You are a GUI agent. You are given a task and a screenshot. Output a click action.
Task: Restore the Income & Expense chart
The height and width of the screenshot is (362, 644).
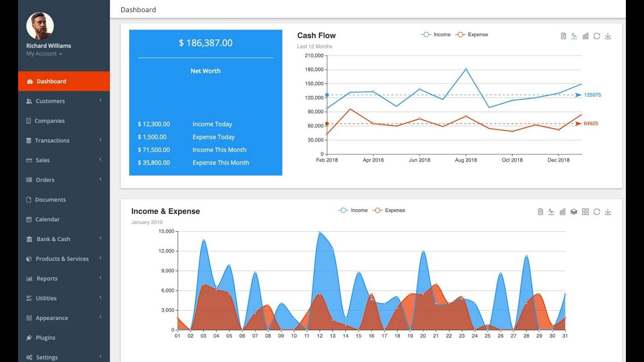click(597, 212)
